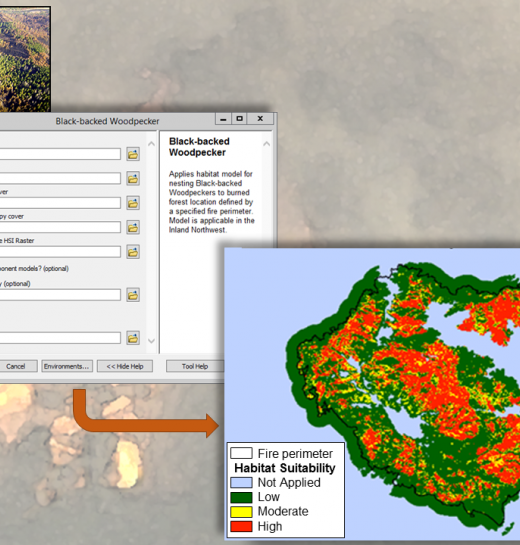Minimize the Black-backed Woodpecker dialog
The image size is (520, 545).
pos(223,119)
